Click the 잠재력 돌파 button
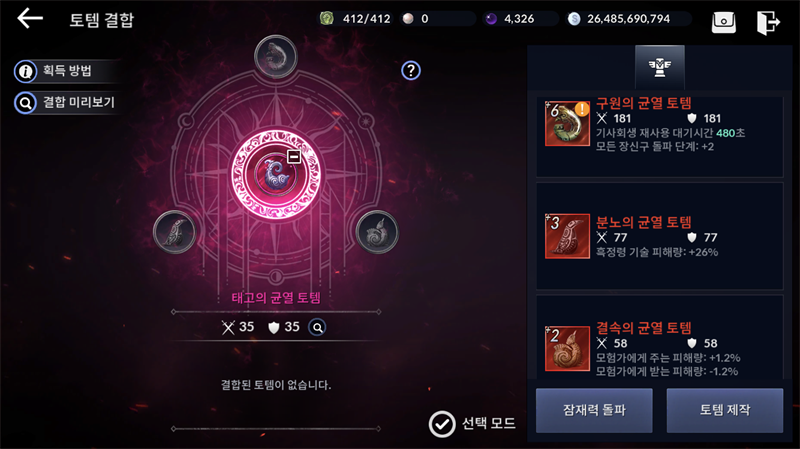The height and width of the screenshot is (449, 800). coord(594,410)
